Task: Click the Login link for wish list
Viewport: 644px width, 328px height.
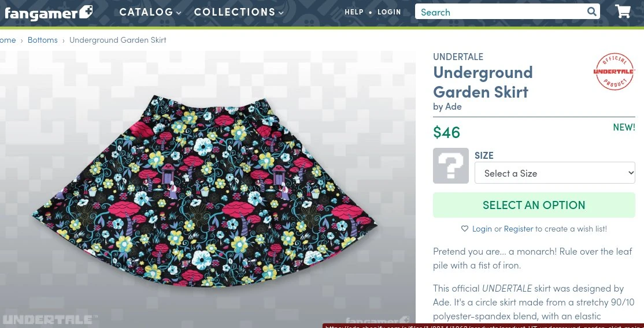Action: pos(482,229)
